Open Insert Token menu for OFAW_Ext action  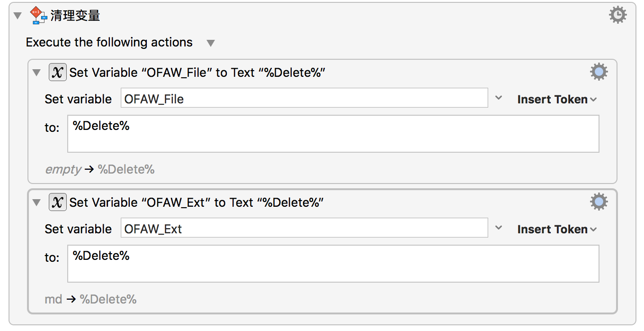[557, 229]
